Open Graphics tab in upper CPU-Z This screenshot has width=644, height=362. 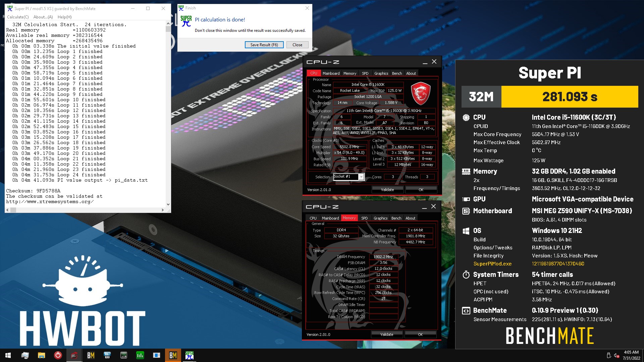381,73
